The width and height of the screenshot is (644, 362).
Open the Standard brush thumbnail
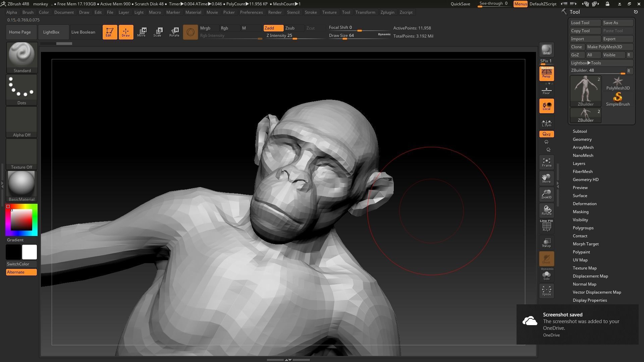22,58
